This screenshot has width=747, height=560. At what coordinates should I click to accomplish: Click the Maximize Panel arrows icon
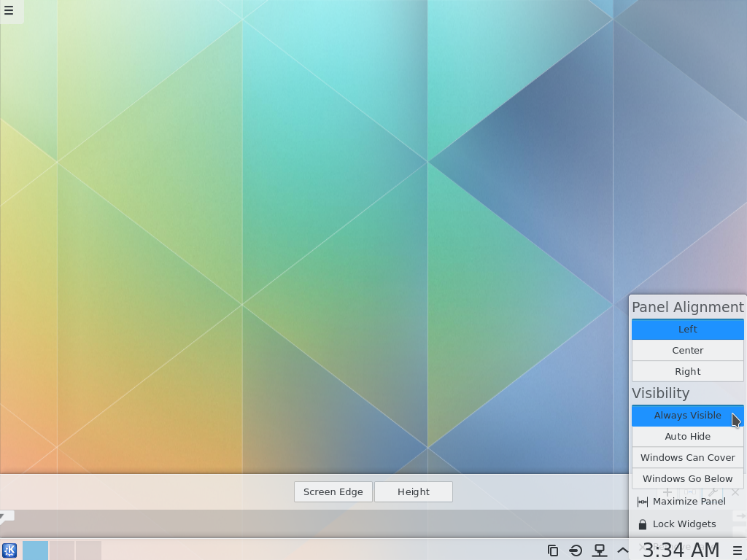tap(643, 502)
